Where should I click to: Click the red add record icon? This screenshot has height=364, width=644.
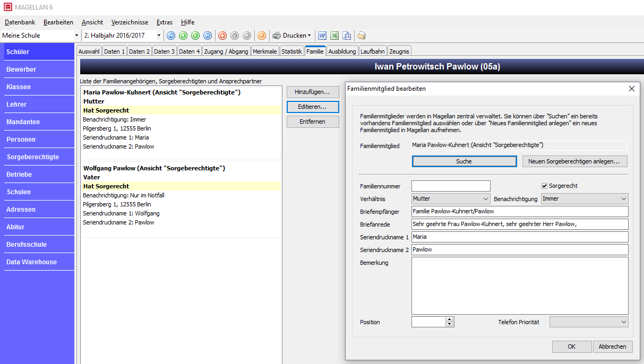coord(222,36)
